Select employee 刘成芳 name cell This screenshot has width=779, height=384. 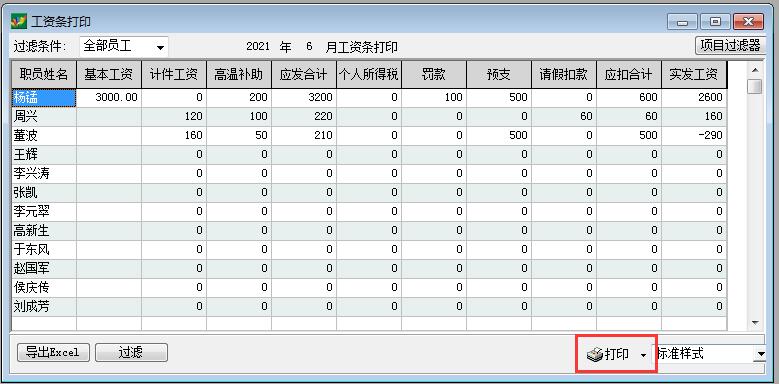coord(44,307)
